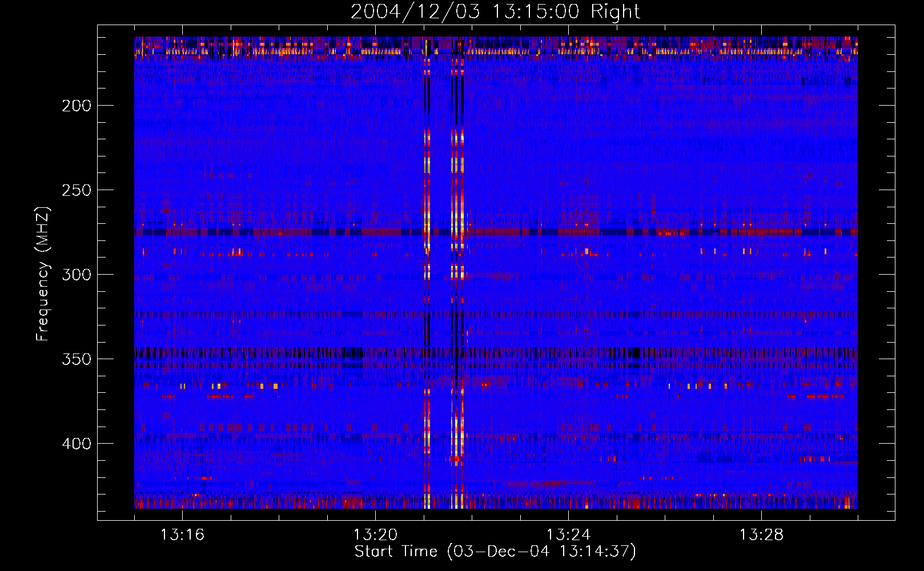Click the 13:28 time tick label
The width and height of the screenshot is (924, 571).
point(761,535)
